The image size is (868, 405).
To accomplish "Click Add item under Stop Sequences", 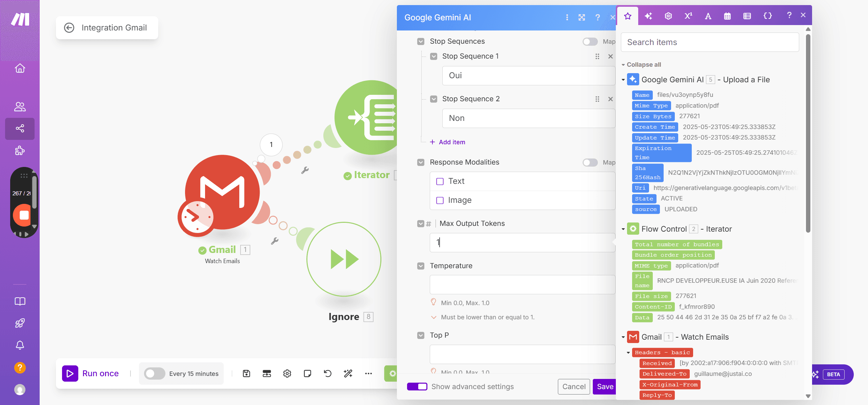I will [x=448, y=142].
